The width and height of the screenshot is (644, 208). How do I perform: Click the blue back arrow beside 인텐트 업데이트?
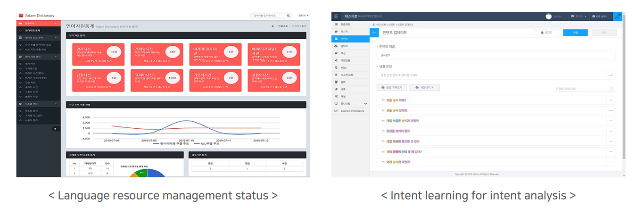[x=374, y=33]
